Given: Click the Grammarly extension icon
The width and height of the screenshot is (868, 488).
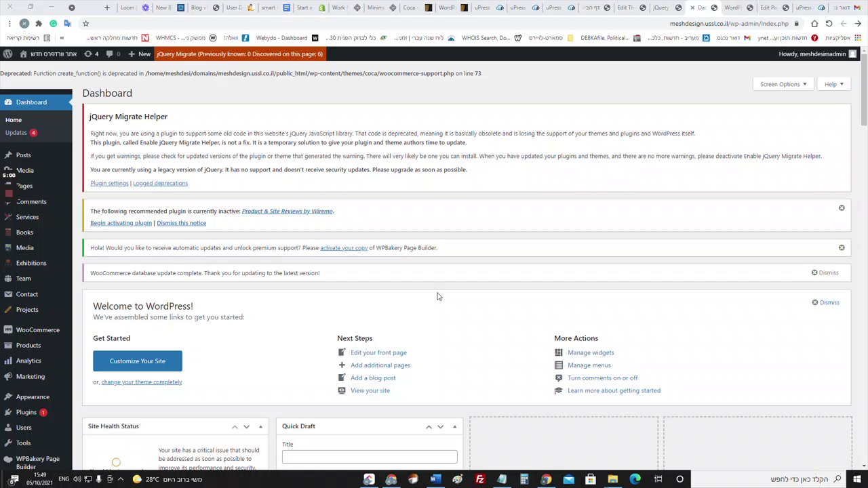Looking at the screenshot, I should pyautogui.click(x=53, y=24).
